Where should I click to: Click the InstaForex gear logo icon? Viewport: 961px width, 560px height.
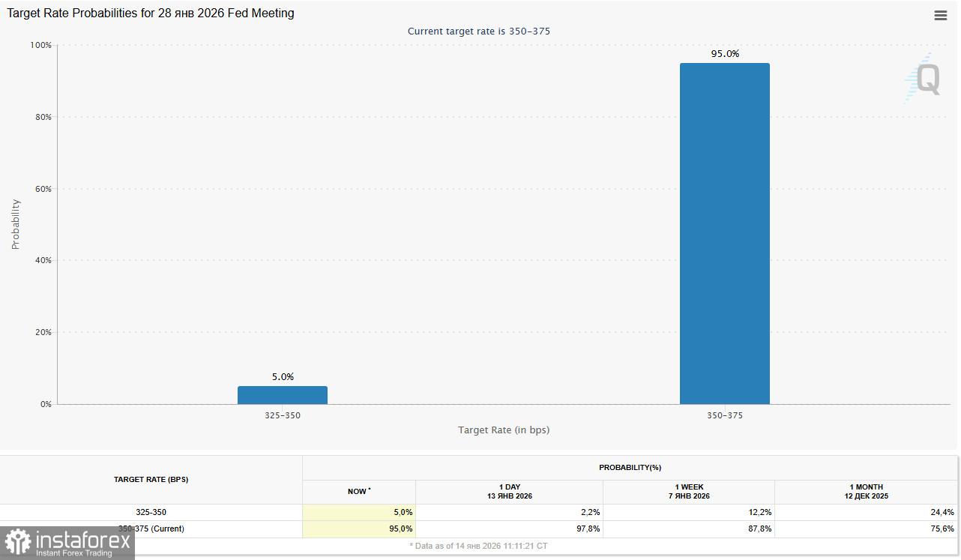coord(17,542)
